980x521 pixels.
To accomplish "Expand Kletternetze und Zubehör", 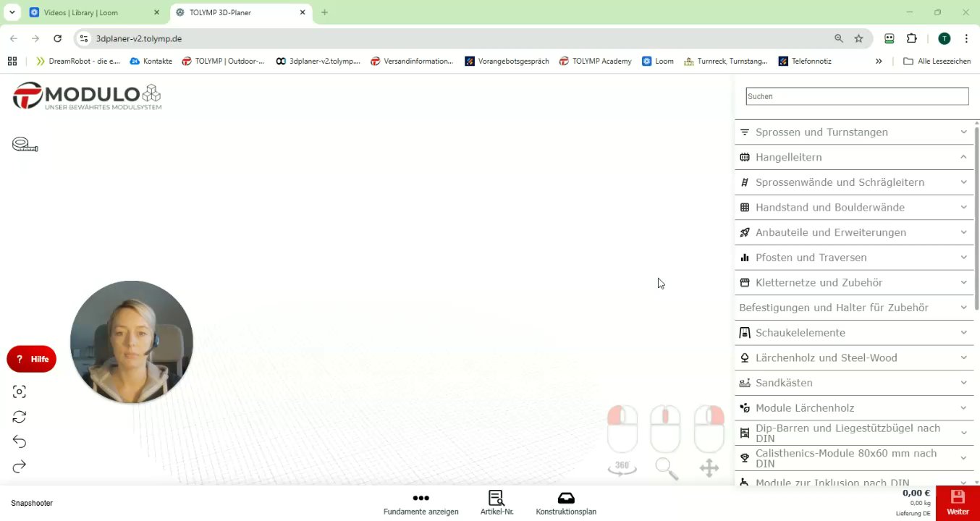I will pyautogui.click(x=853, y=283).
